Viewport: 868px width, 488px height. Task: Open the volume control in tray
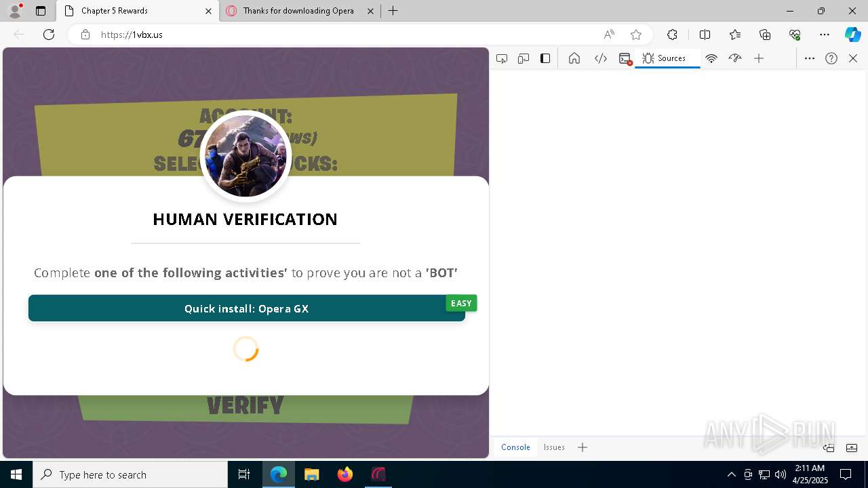(781, 474)
